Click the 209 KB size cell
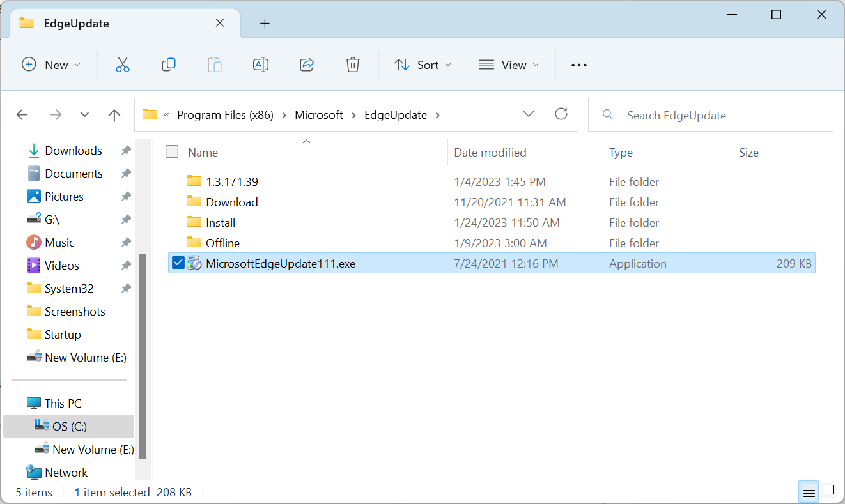 pyautogui.click(x=793, y=263)
